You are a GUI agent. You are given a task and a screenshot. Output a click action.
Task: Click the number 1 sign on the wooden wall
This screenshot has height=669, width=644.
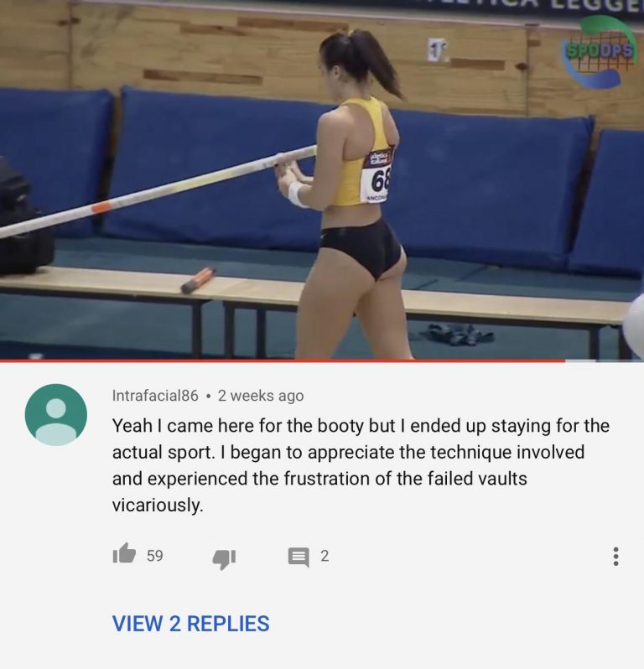click(436, 50)
